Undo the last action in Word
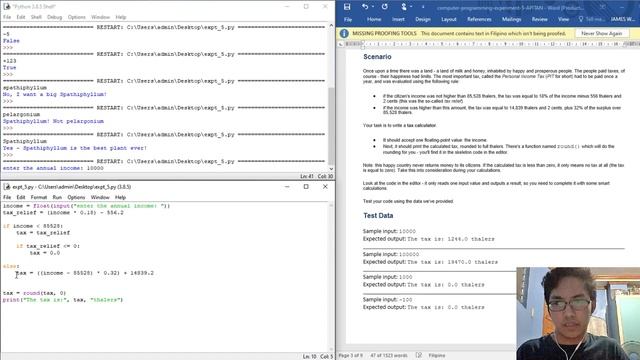 pos(364,7)
